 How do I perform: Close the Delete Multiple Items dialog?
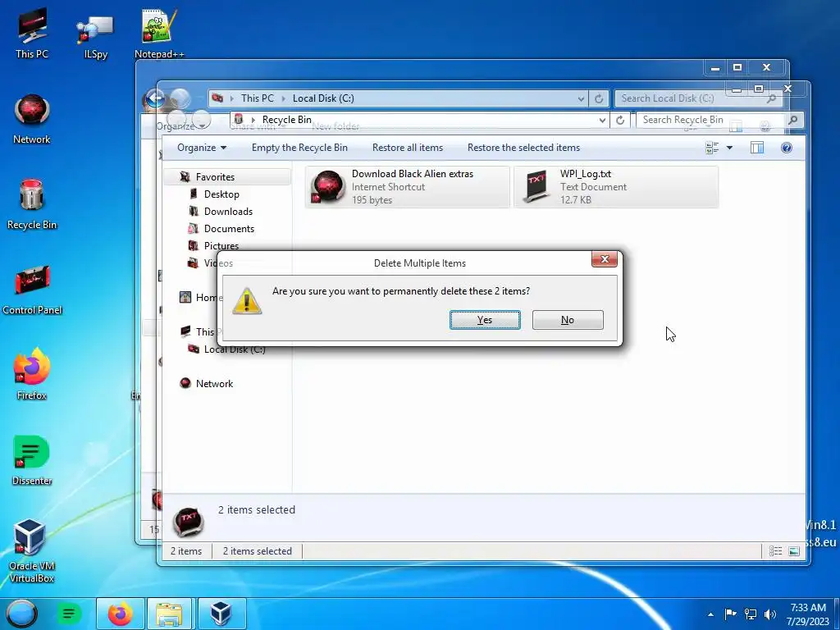pyautogui.click(x=605, y=259)
